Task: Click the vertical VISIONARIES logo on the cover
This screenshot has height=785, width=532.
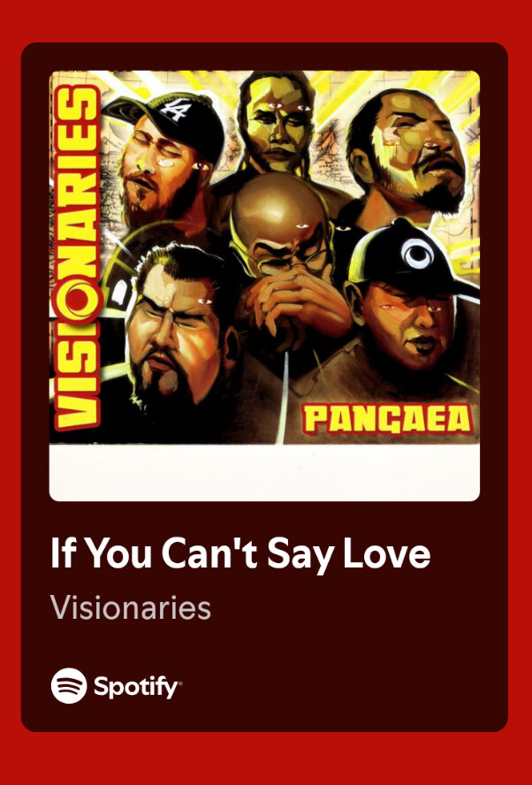Action: (77, 259)
